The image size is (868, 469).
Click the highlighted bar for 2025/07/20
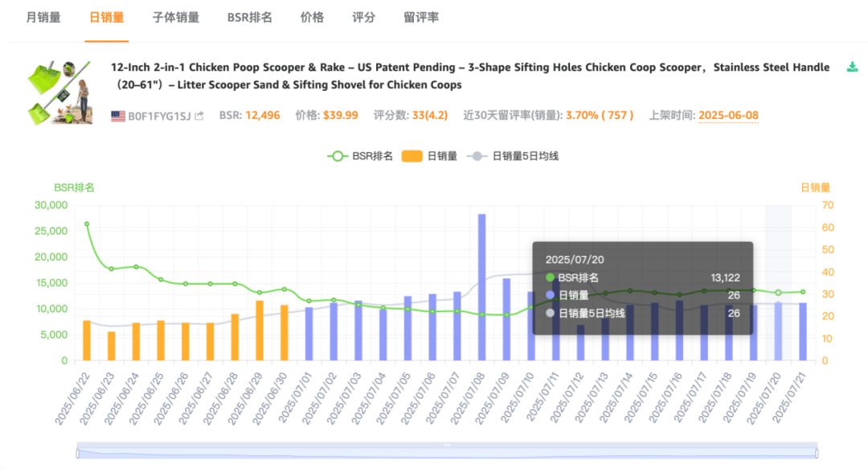click(778, 331)
